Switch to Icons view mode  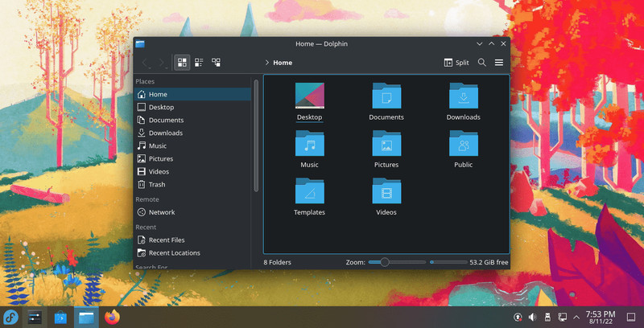(182, 63)
